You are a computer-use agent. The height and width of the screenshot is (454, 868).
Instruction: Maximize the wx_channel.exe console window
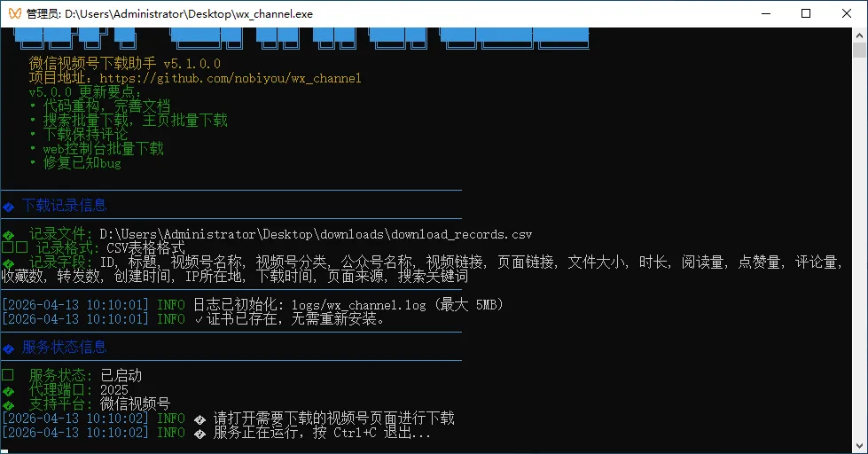[x=806, y=13]
